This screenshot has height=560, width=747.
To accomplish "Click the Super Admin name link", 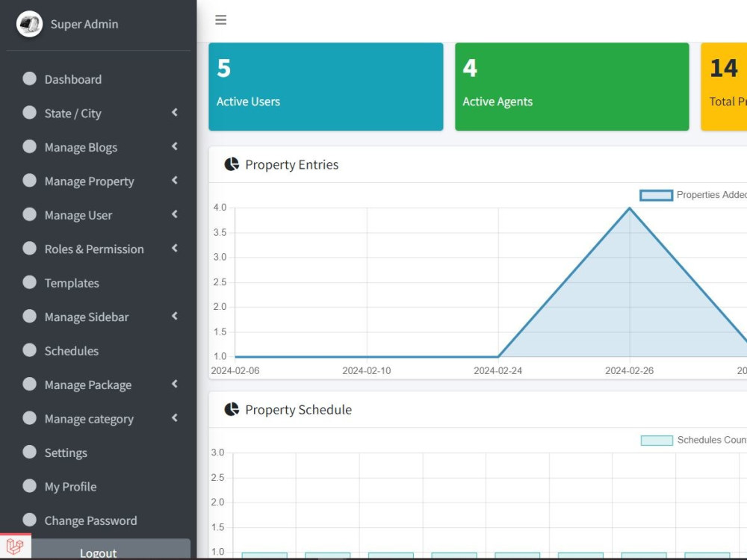I will (84, 25).
